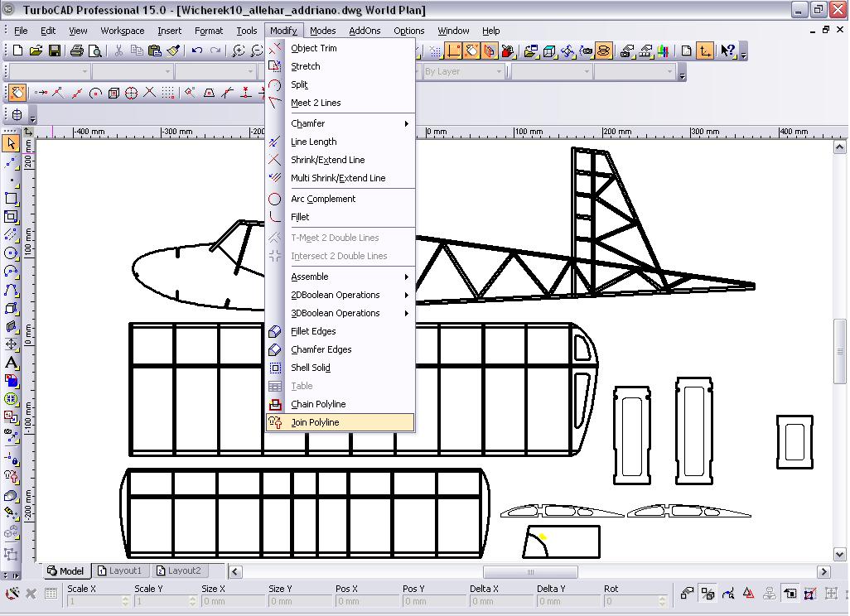
Task: Click the context Help arrow-question icon
Action: coord(727,51)
